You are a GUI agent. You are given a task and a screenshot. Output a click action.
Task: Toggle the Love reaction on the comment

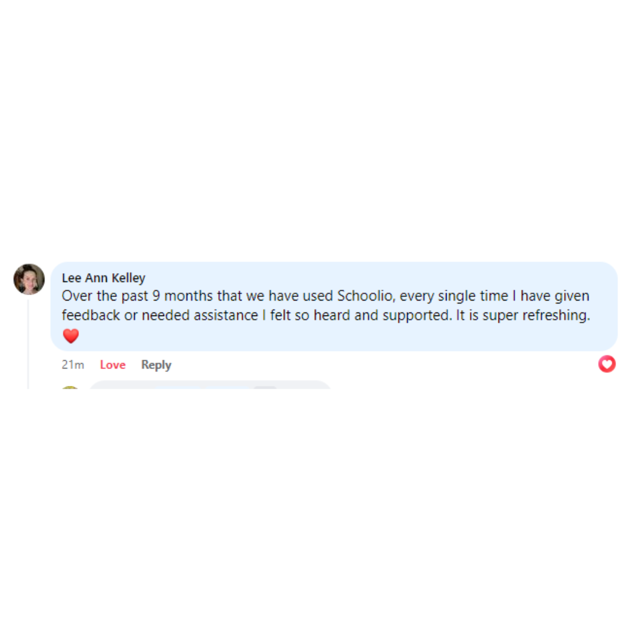point(113,365)
